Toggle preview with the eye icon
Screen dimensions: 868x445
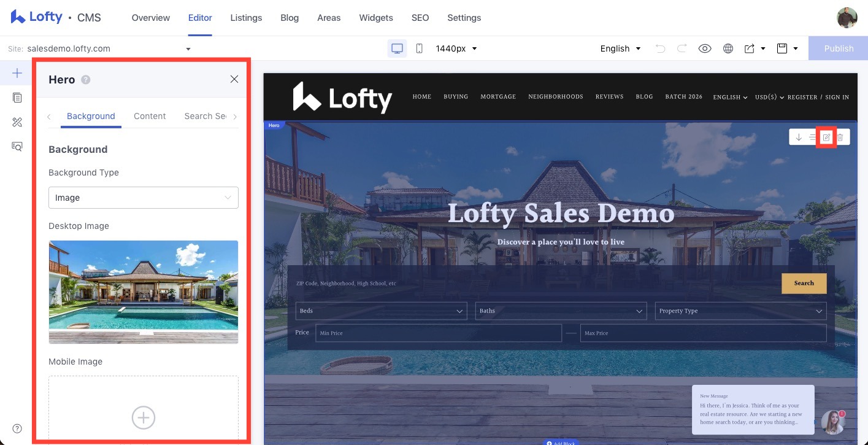[x=705, y=48]
